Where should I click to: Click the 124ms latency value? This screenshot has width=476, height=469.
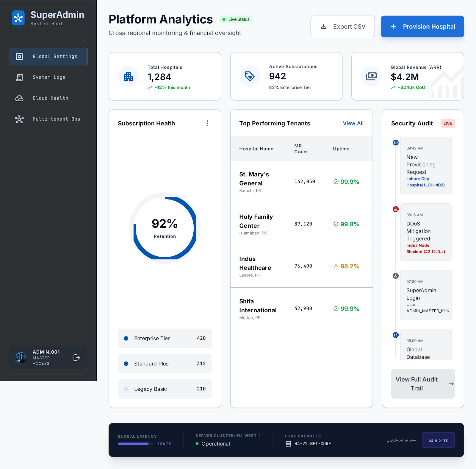[164, 444]
